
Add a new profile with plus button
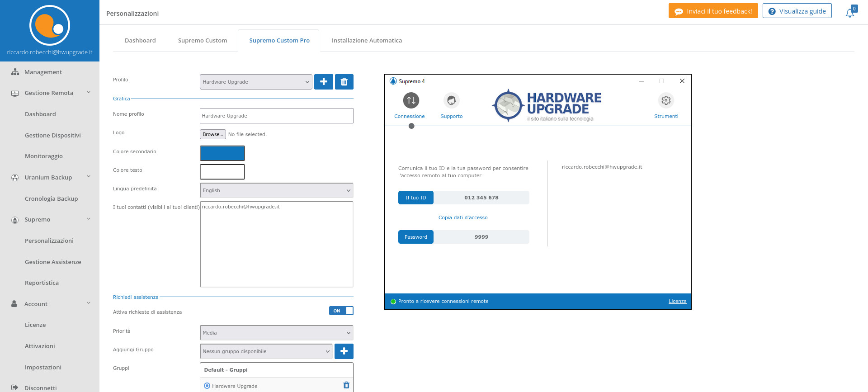pyautogui.click(x=324, y=82)
